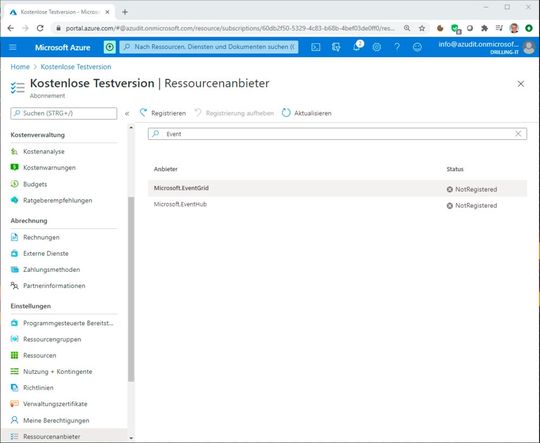
Task: Navigate to the Home breadcrumb
Action: coord(20,67)
